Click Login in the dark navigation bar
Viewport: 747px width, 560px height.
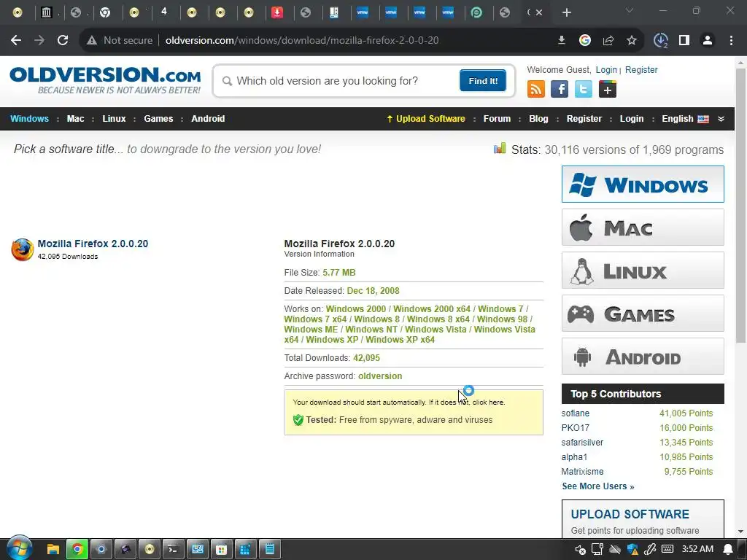631,119
